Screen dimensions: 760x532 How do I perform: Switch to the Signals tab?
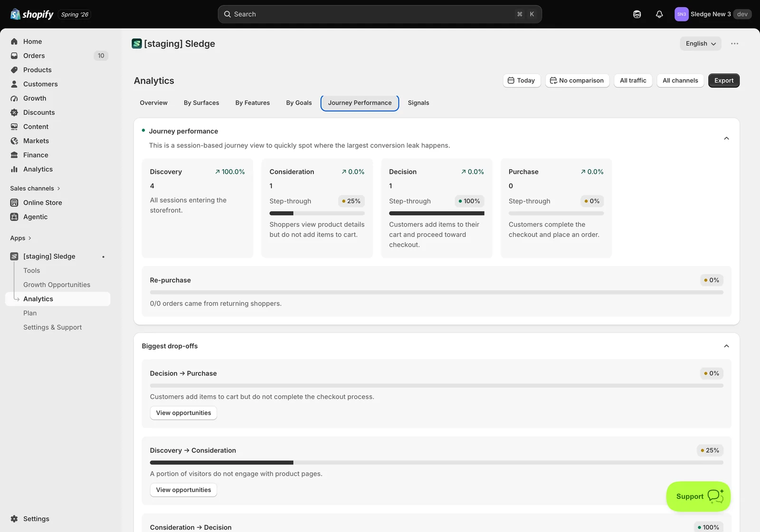(418, 103)
